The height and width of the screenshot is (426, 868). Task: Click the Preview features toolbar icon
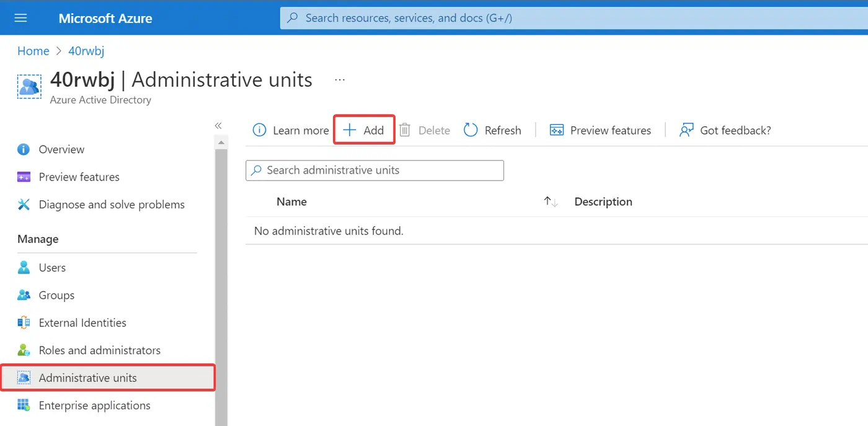pyautogui.click(x=557, y=130)
